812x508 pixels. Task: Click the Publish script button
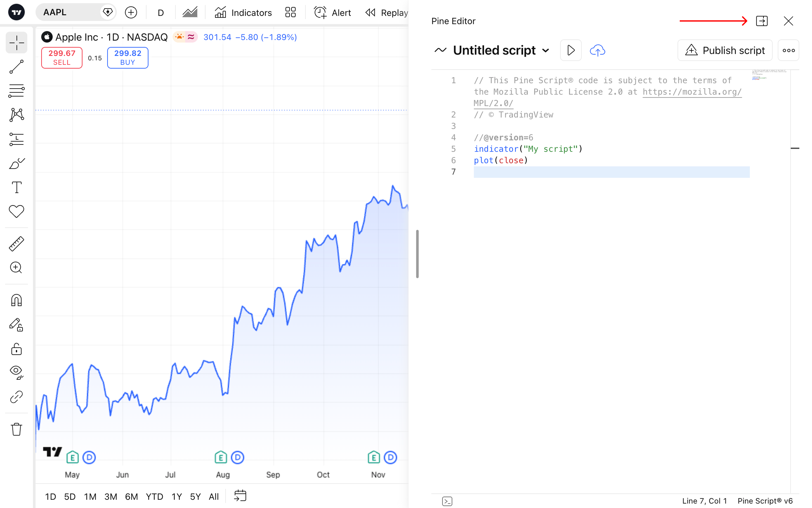point(725,50)
